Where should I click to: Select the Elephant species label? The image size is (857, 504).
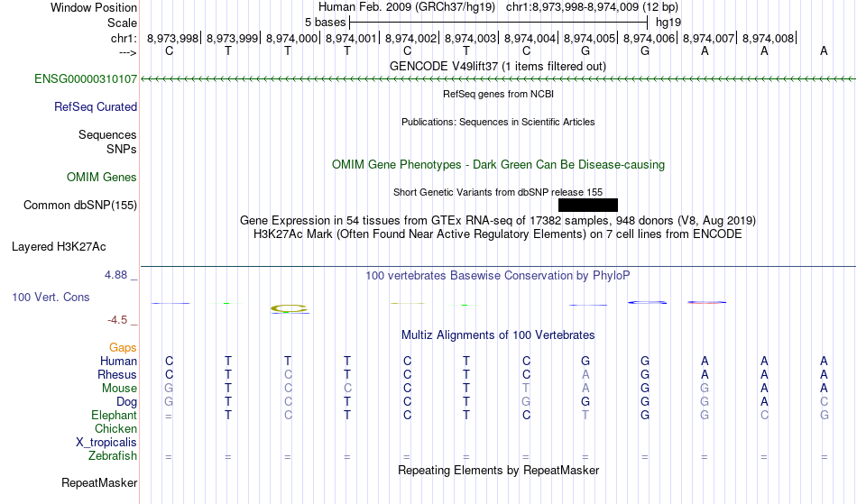[115, 416]
